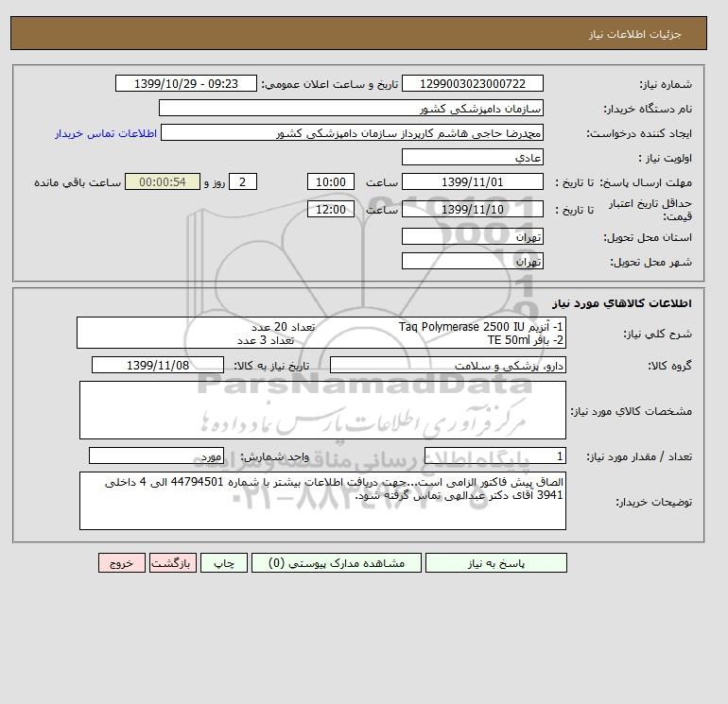Screen dimensions: 728x704
Task: Click response deadline date 1399/11/01
Action: 472,182
